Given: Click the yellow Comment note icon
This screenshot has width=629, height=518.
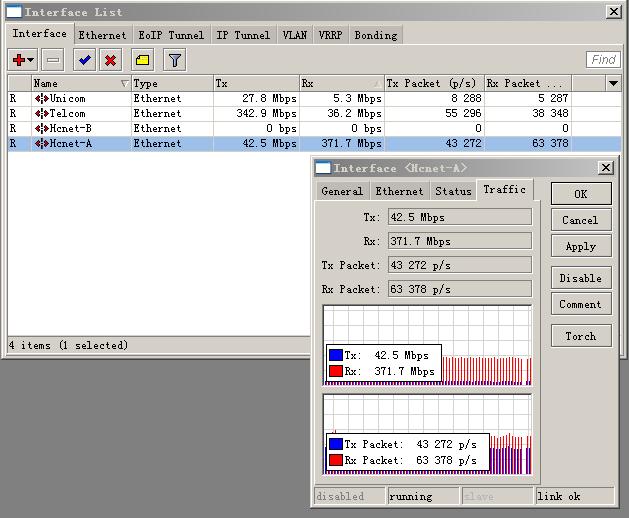Looking at the screenshot, I should point(143,61).
